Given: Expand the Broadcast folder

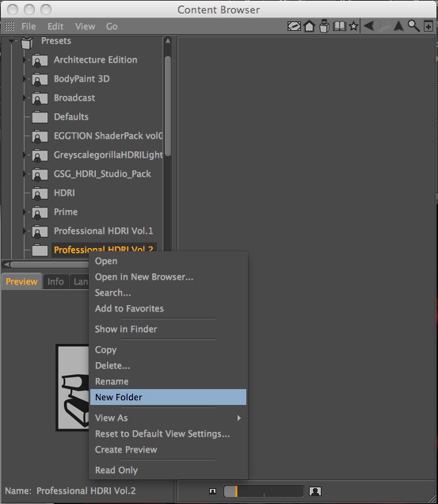Looking at the screenshot, I should [x=25, y=97].
